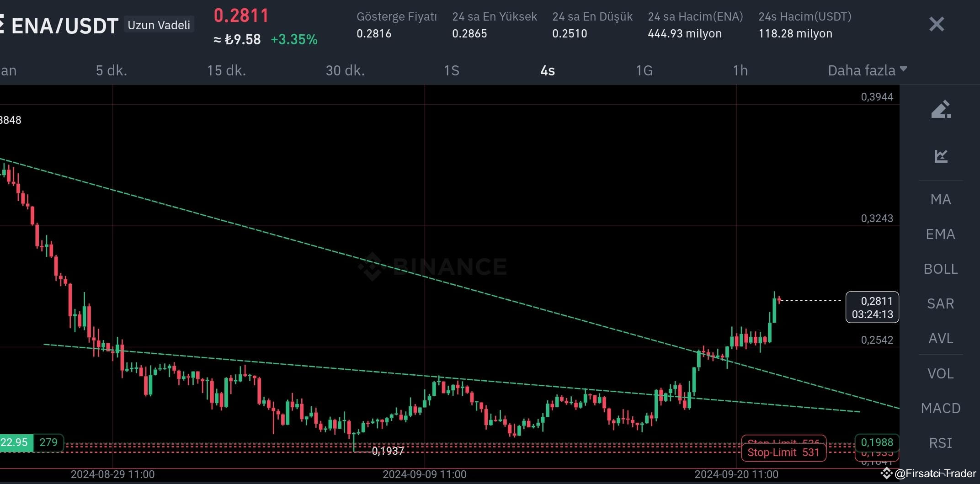Click the ENA/USDT pair title
Image resolution: width=980 pixels, height=484 pixels.
tap(65, 26)
